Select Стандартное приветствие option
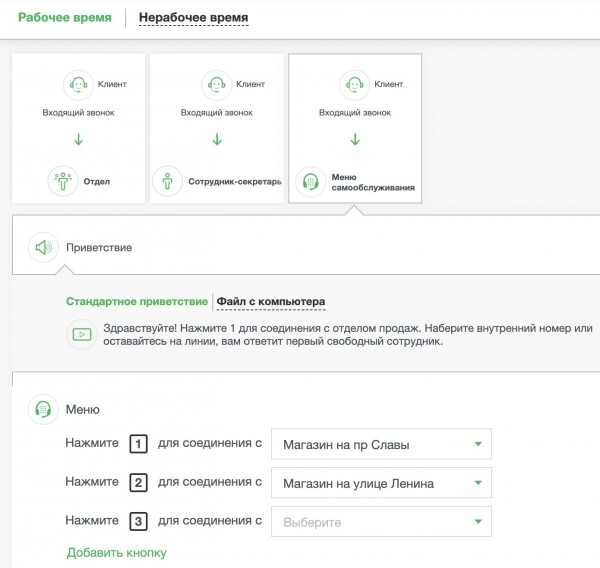This screenshot has height=568, width=600. (x=137, y=301)
